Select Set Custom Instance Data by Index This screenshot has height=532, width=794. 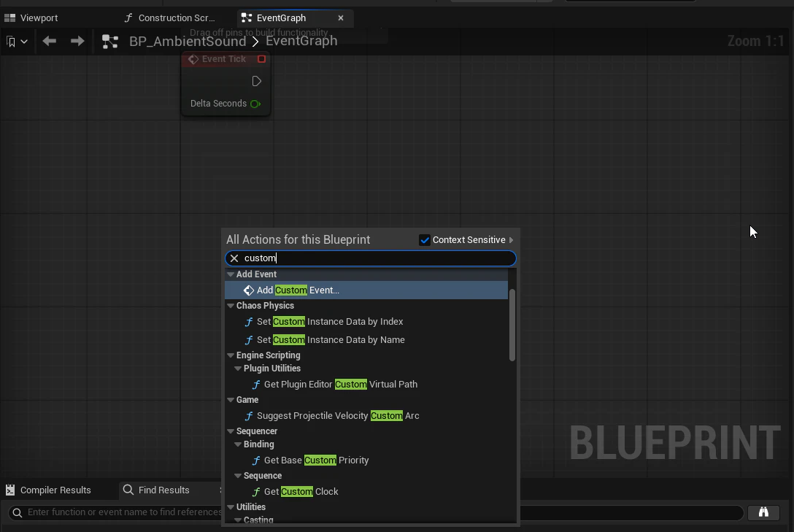[366, 321]
